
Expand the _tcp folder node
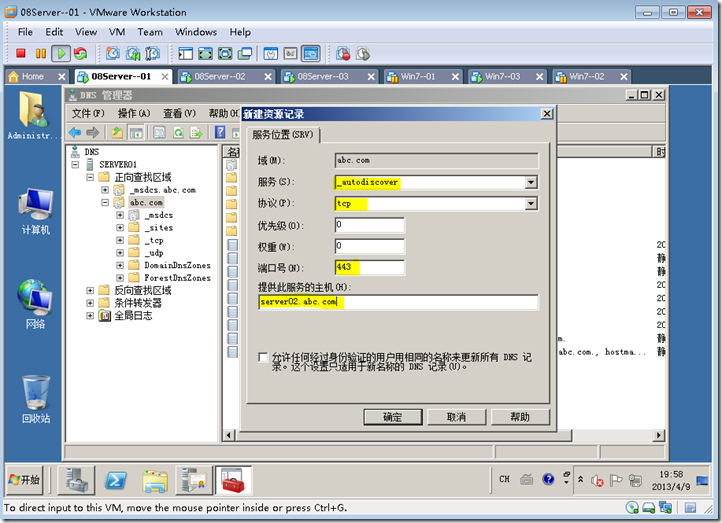[120, 240]
